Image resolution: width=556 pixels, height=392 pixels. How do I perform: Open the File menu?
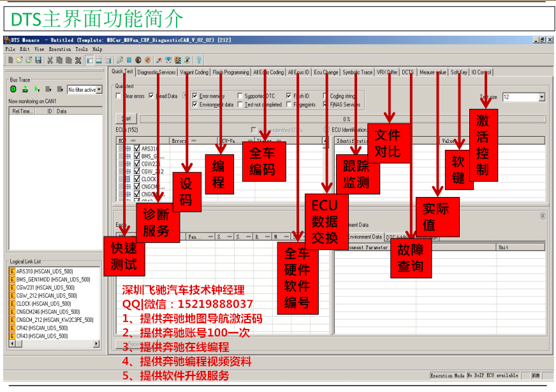(x=10, y=49)
